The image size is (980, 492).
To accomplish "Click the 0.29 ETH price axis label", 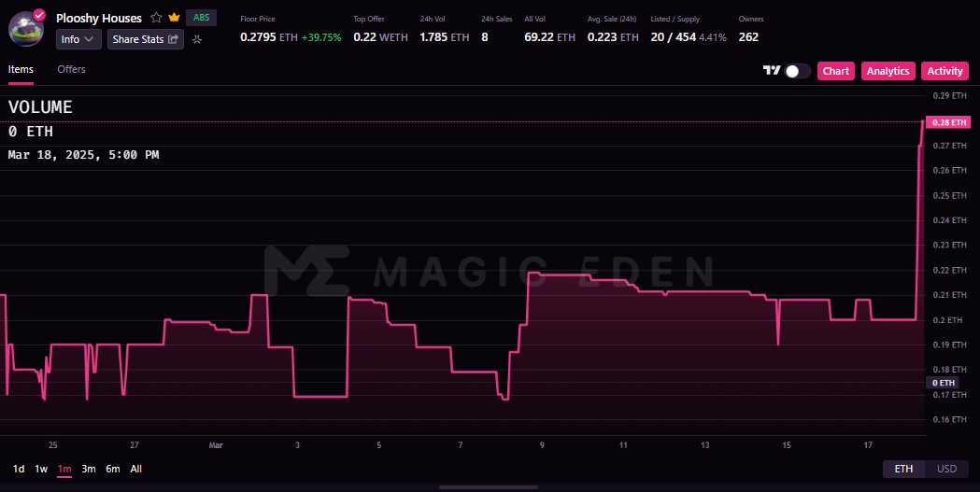I will pos(949,95).
